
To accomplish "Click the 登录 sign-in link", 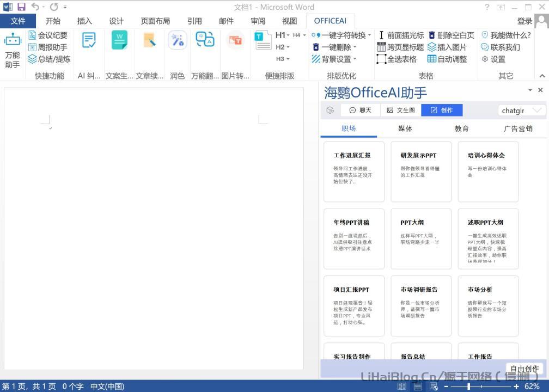I will tap(524, 21).
